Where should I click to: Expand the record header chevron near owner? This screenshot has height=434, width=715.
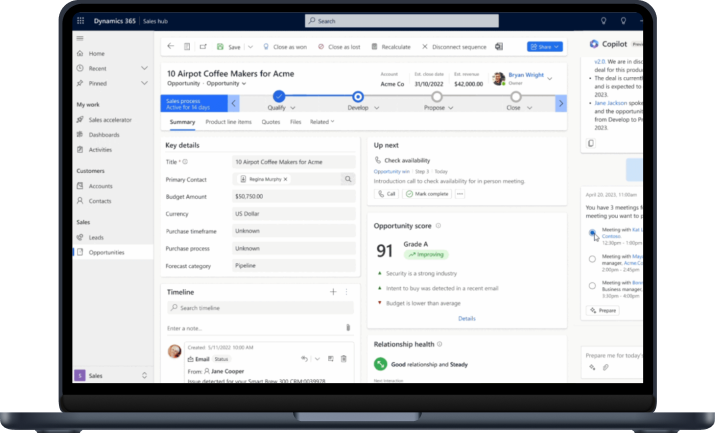(x=549, y=78)
